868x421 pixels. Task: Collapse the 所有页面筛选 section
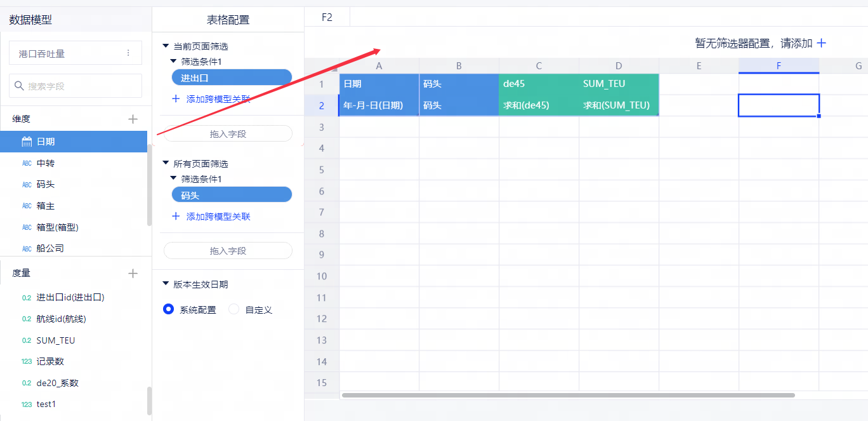click(x=166, y=164)
